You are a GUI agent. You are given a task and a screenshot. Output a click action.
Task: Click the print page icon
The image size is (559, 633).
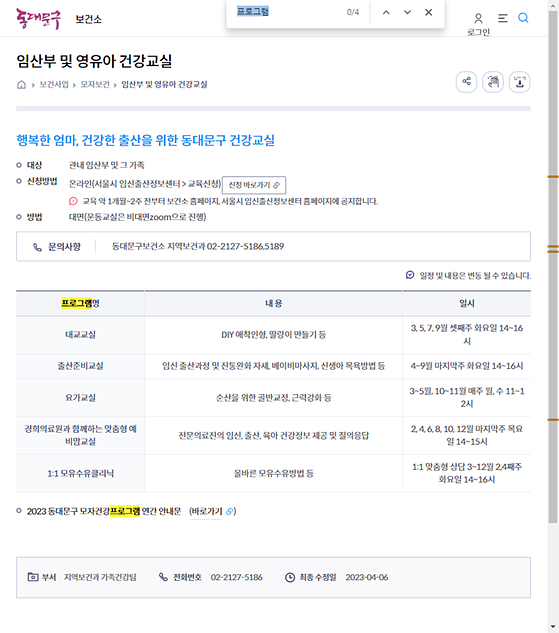[493, 82]
